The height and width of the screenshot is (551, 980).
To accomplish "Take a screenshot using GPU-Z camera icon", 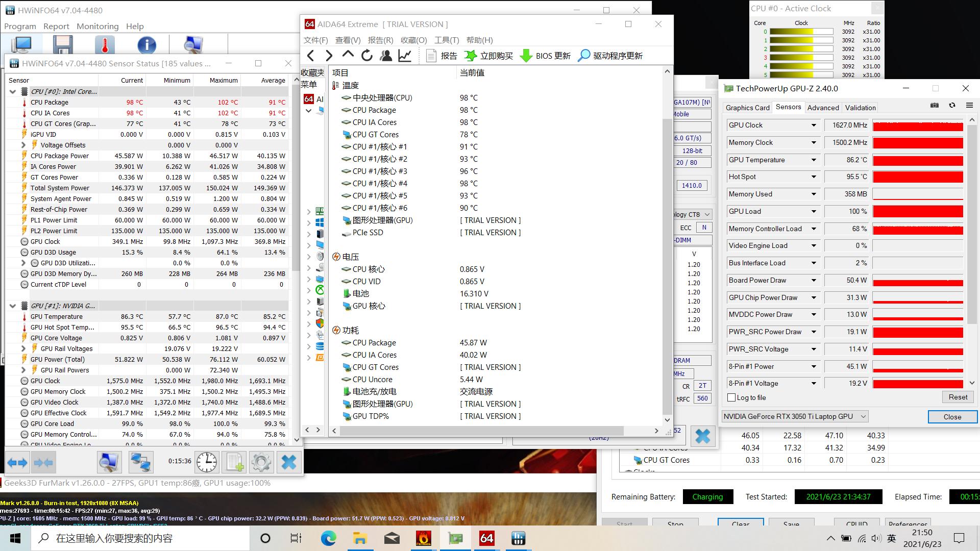I will click(x=935, y=105).
